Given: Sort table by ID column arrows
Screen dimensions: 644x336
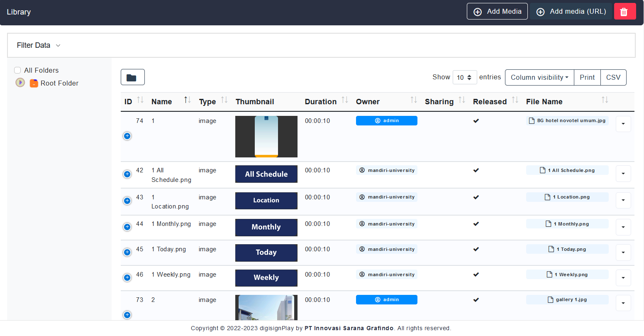Looking at the screenshot, I should pyautogui.click(x=140, y=101).
